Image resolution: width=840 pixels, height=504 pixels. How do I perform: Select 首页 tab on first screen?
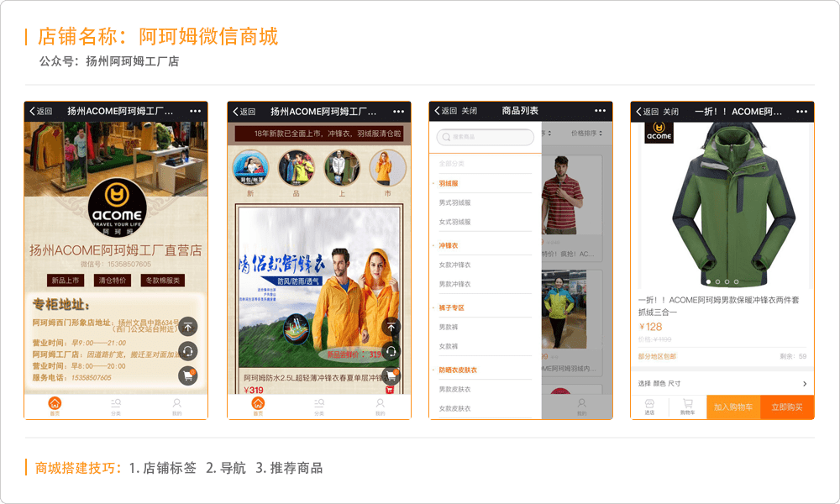(x=55, y=407)
